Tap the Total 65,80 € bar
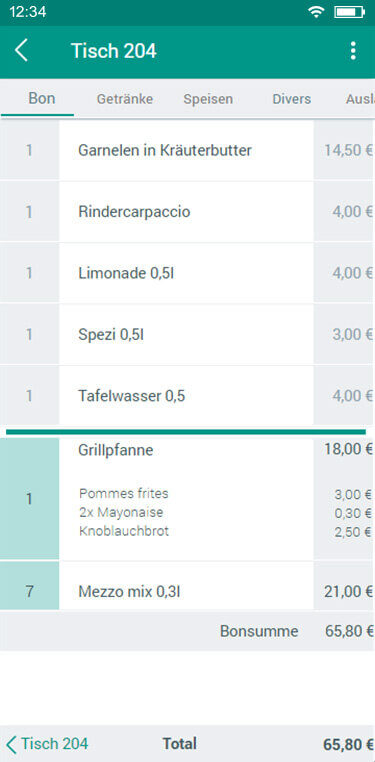The height and width of the screenshot is (762, 375). (188, 744)
